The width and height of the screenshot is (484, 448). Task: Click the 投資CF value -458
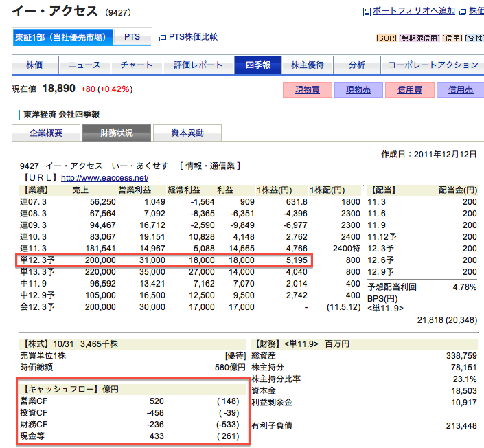pos(155,413)
